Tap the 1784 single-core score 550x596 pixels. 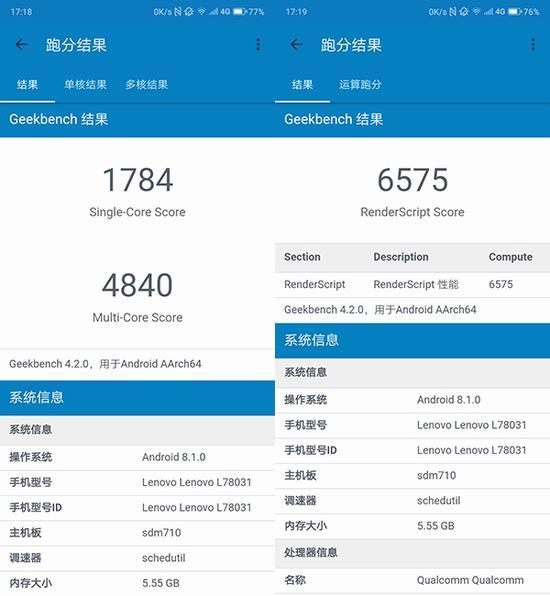coord(138,180)
